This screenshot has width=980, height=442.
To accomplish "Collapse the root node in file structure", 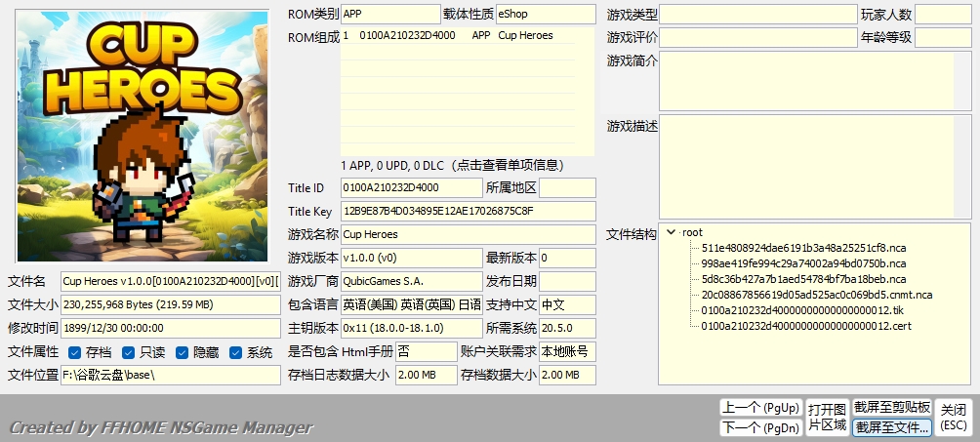I will tap(671, 232).
